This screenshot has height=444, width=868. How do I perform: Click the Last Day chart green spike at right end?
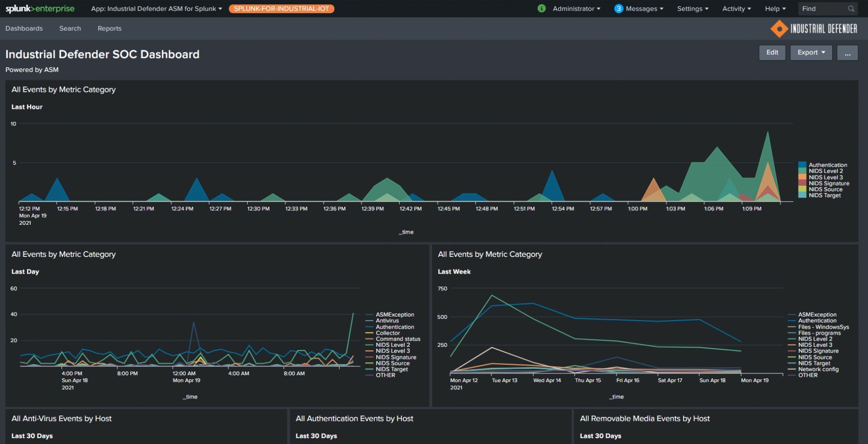click(353, 314)
